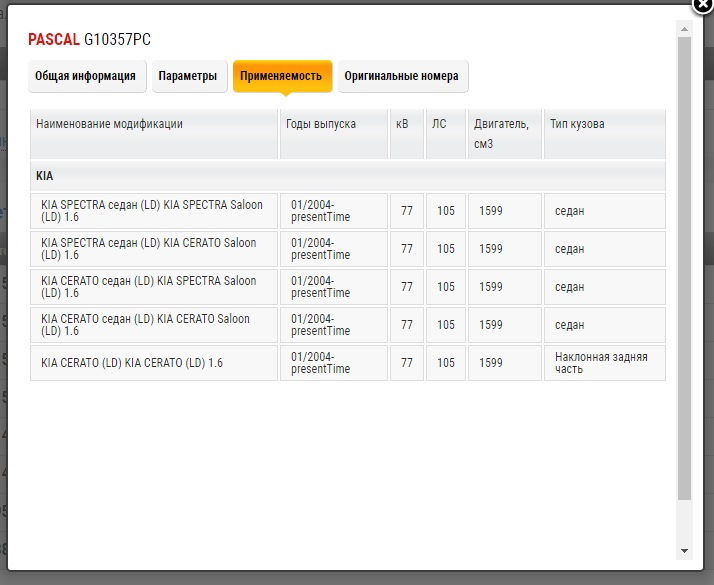Click the G10357PC part number

[117, 40]
